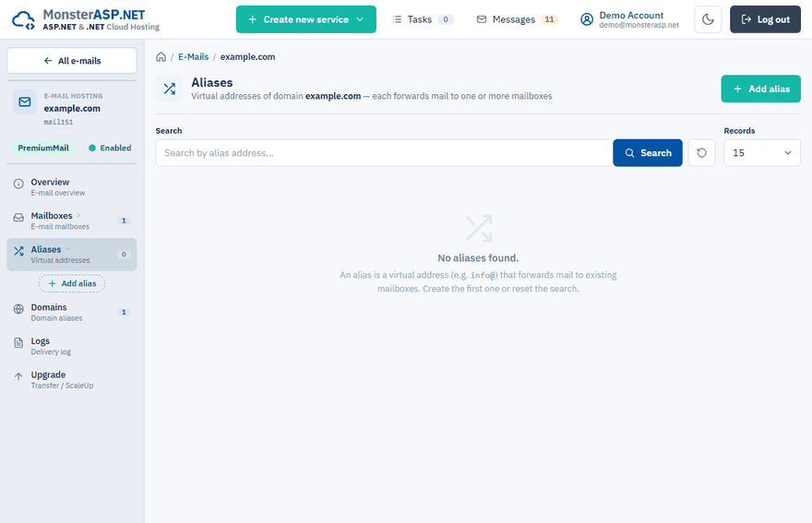This screenshot has height=523, width=812.
Task: Click the Tasks count badge 0
Action: (x=446, y=19)
